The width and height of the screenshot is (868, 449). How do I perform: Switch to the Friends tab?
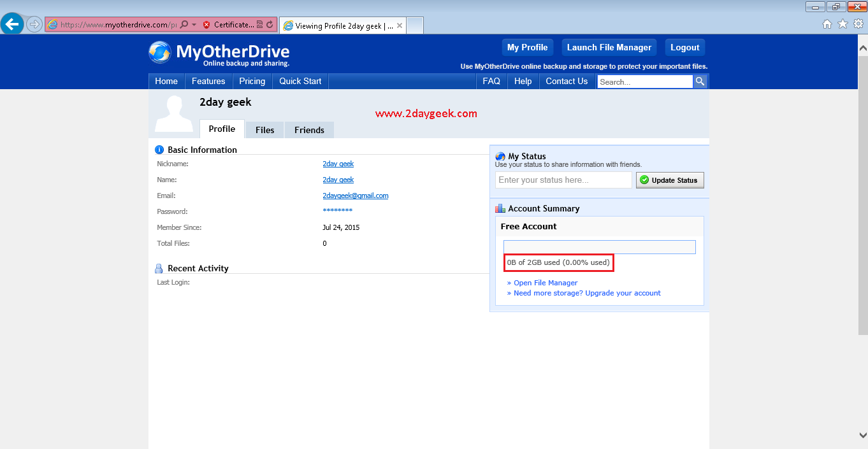(309, 130)
